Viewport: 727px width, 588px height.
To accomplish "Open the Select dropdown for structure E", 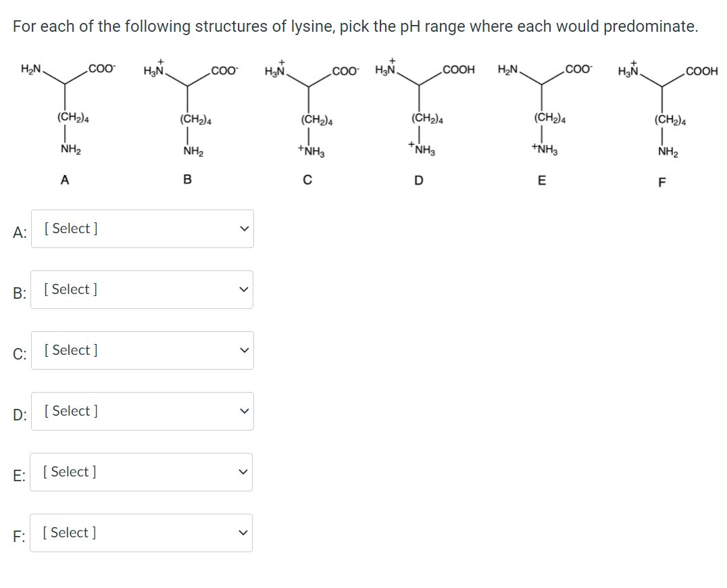I will (x=142, y=472).
